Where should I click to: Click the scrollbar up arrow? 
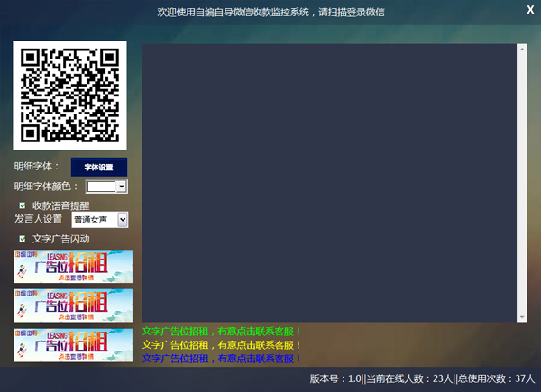tap(522, 50)
